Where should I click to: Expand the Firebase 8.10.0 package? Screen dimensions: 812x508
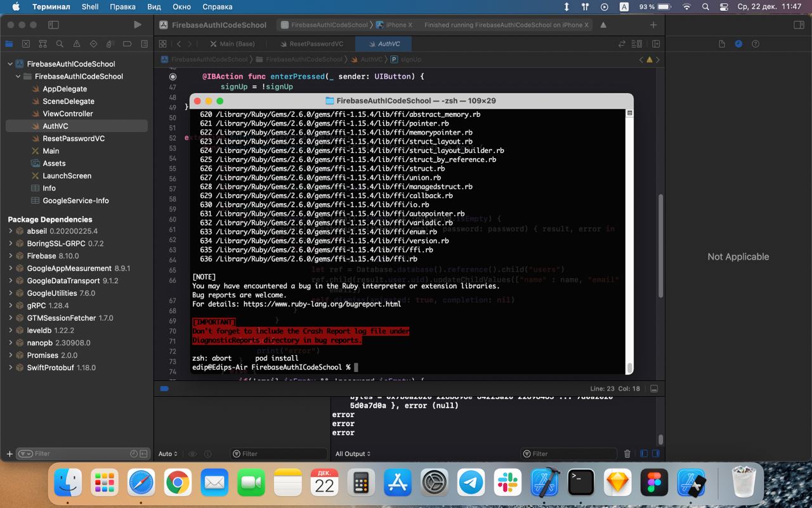point(10,256)
